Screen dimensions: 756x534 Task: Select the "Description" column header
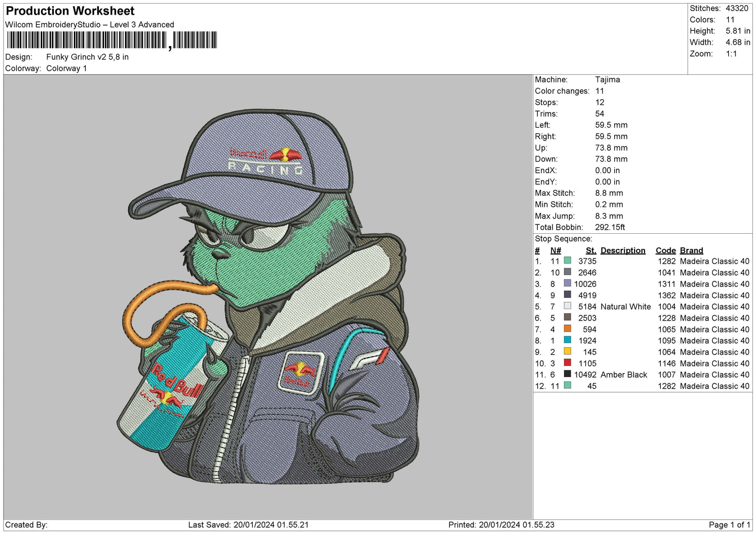coord(623,251)
